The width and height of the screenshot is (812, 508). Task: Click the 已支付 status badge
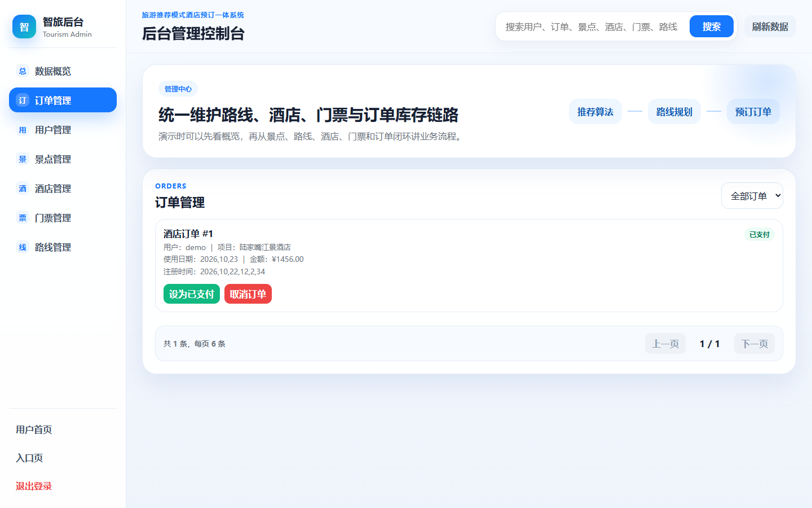tap(760, 235)
